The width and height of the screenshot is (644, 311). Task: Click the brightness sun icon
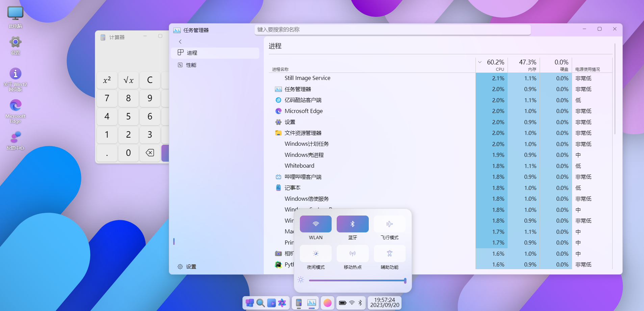(x=301, y=280)
